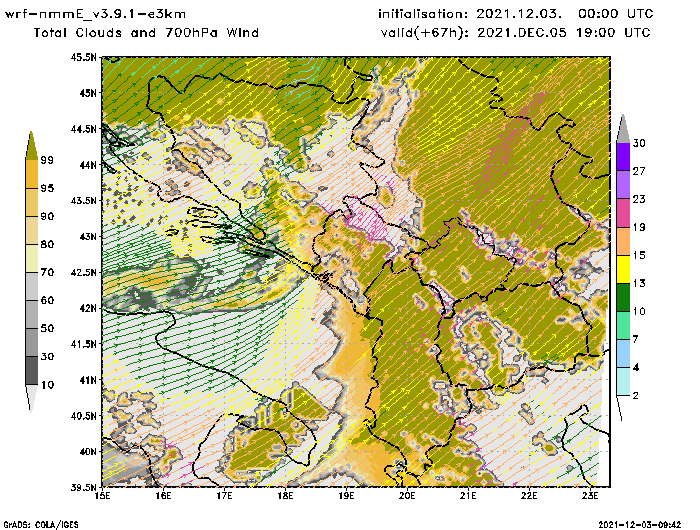Click the 18E longitude label

tap(286, 496)
